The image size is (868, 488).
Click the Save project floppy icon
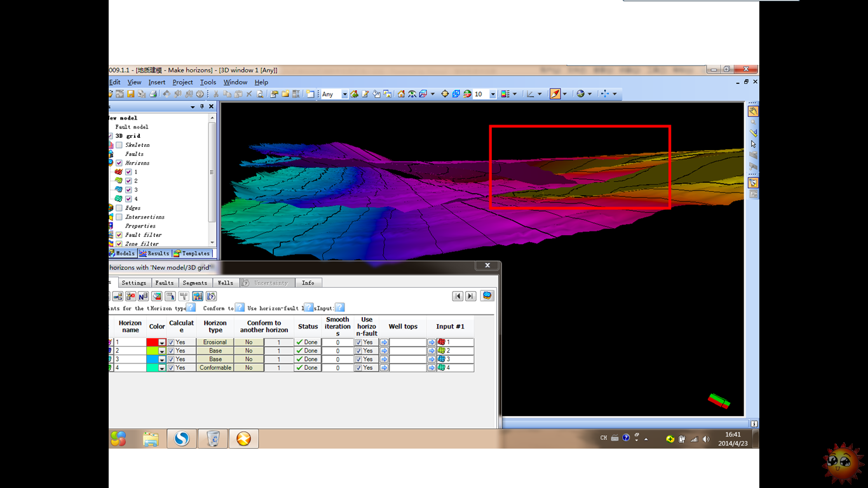[130, 94]
